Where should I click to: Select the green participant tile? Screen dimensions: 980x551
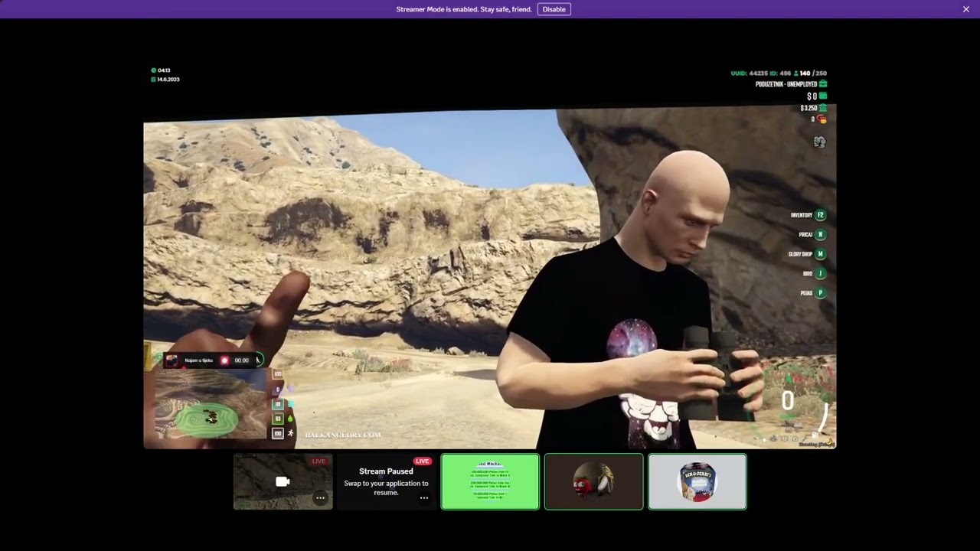(x=490, y=481)
